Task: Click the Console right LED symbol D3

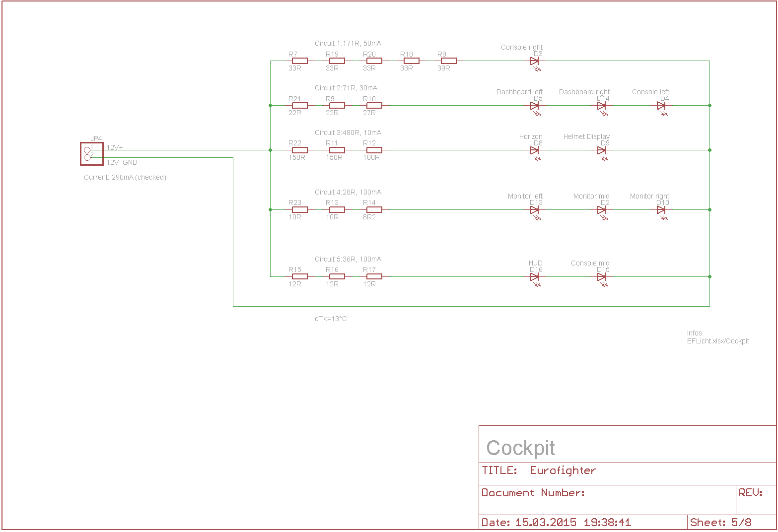Action: 535,61
